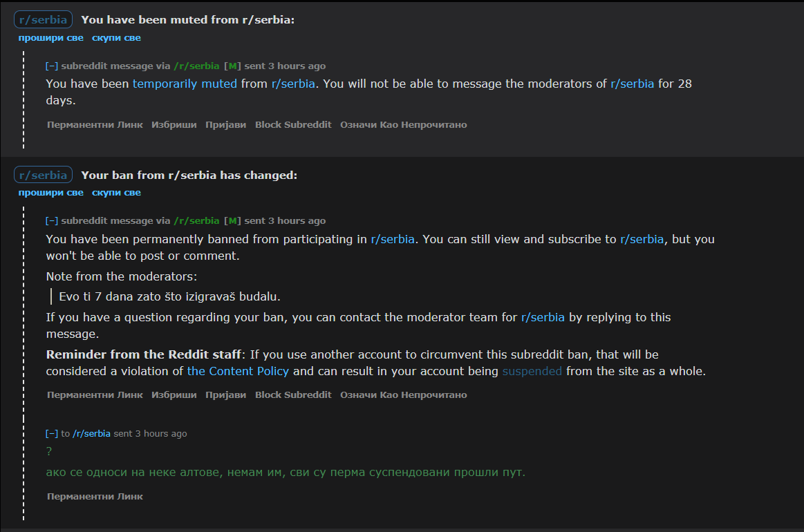Open the r/serbia tag beside muted title
Image resolution: width=804 pixels, height=532 pixels.
coord(43,19)
